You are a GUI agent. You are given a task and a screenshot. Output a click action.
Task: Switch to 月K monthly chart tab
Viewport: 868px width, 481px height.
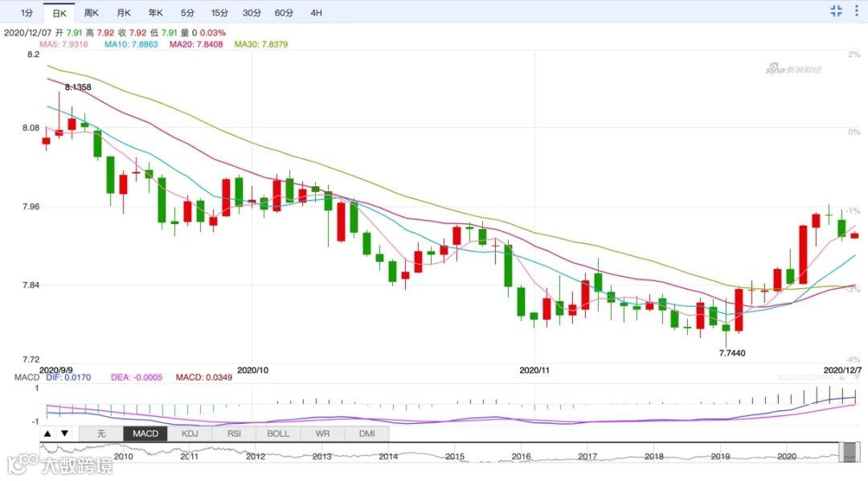tap(124, 12)
